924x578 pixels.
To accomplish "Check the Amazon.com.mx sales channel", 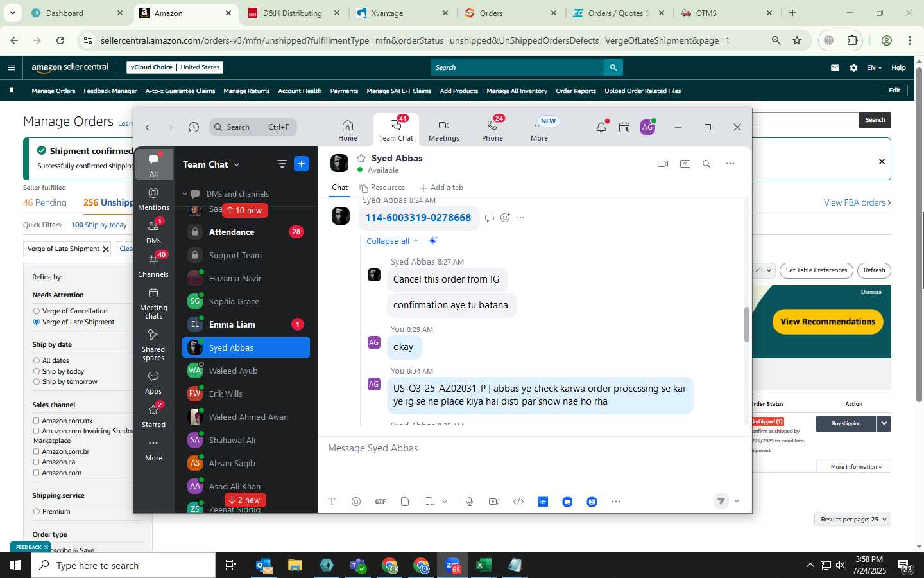I will click(x=37, y=421).
